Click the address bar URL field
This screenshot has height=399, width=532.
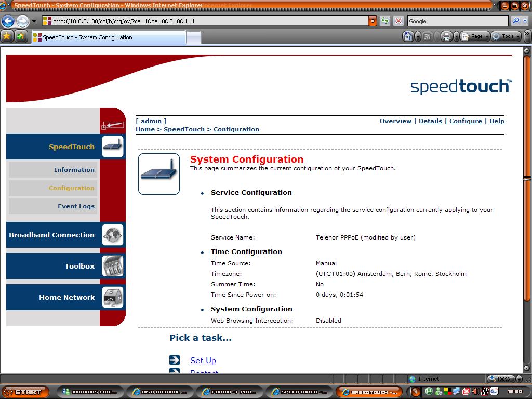point(205,21)
